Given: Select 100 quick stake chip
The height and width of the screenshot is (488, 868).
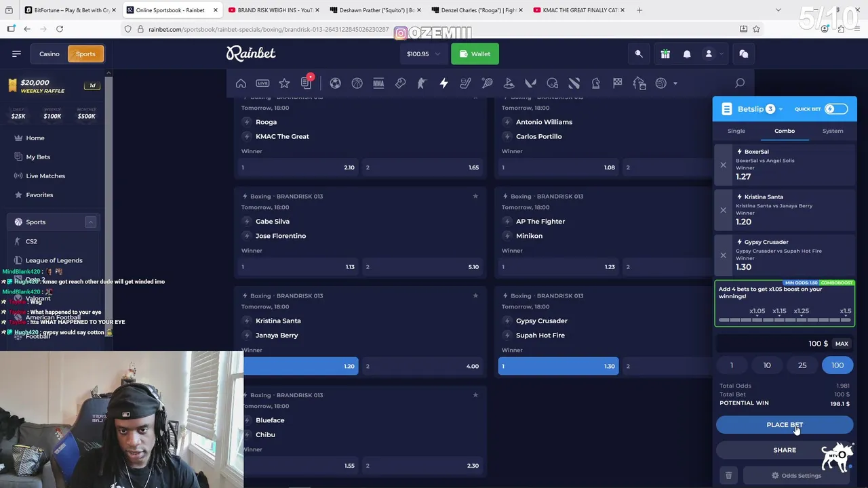Looking at the screenshot, I should 837,365.
